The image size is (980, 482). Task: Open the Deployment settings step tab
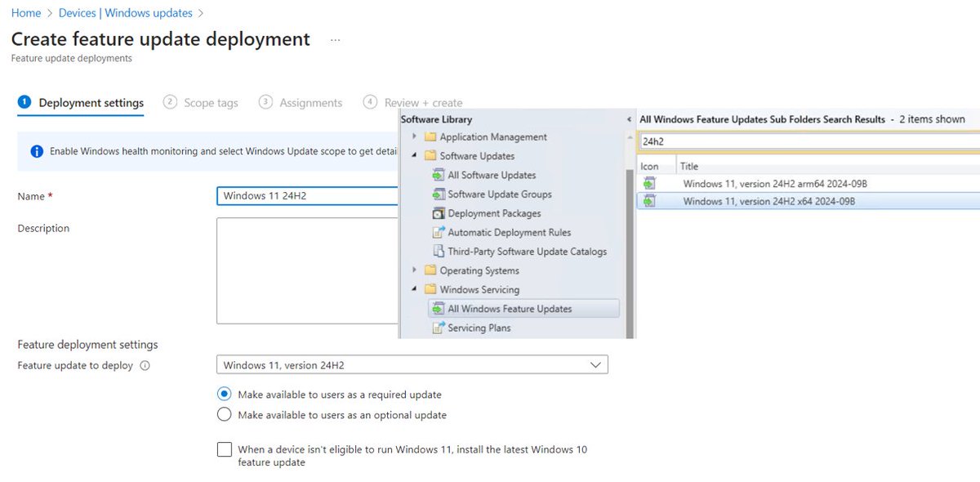(x=81, y=103)
